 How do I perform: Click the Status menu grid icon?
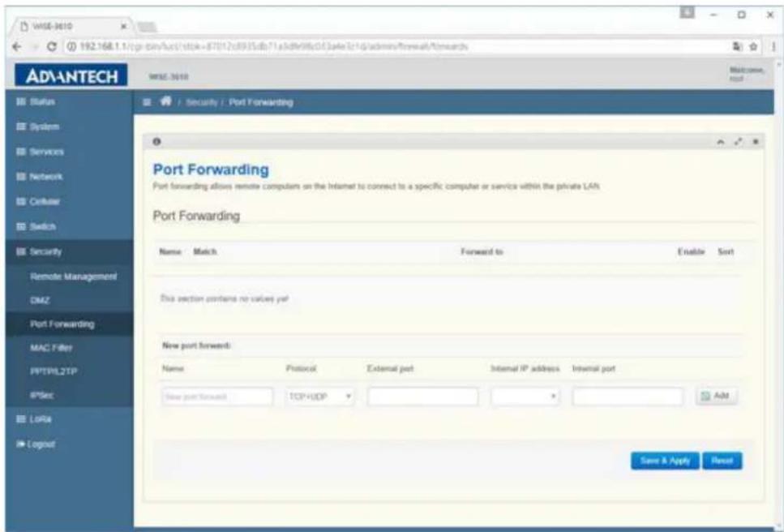point(20,101)
